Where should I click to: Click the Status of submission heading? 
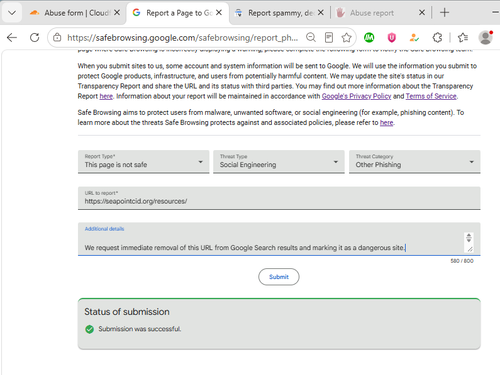[x=127, y=312]
